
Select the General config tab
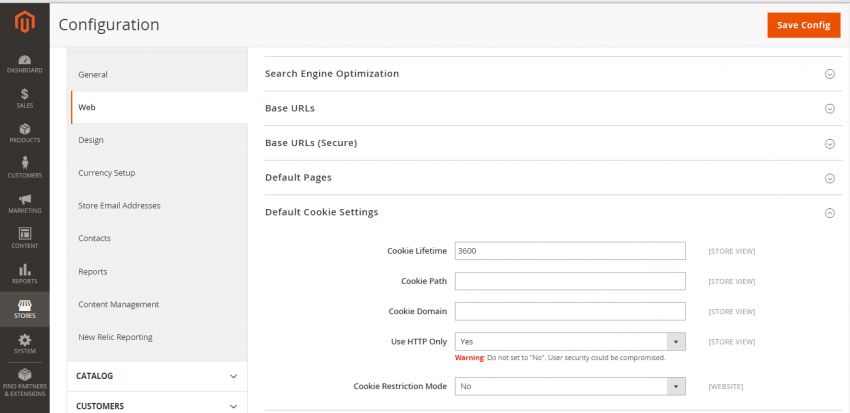[x=159, y=75]
